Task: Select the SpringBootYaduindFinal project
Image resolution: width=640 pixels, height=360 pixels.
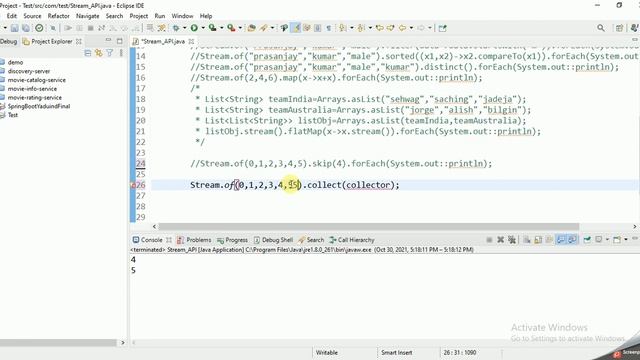Action: pyautogui.click(x=39, y=106)
